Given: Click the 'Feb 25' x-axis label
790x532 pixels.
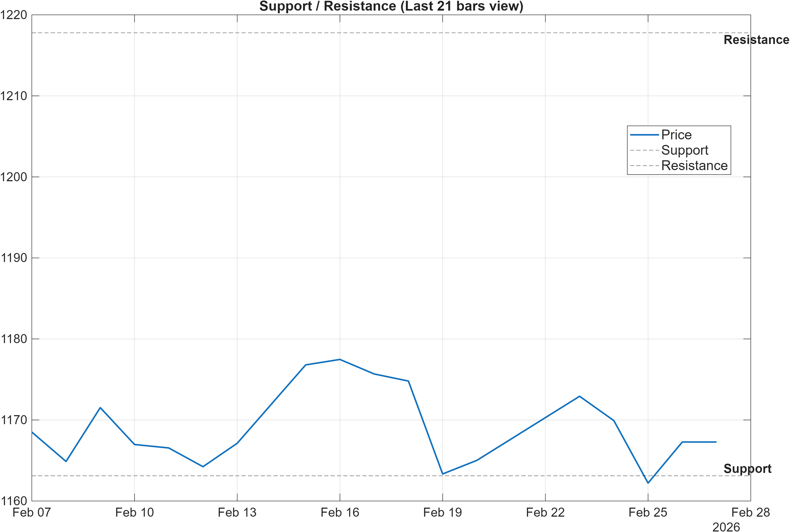Looking at the screenshot, I should (648, 512).
